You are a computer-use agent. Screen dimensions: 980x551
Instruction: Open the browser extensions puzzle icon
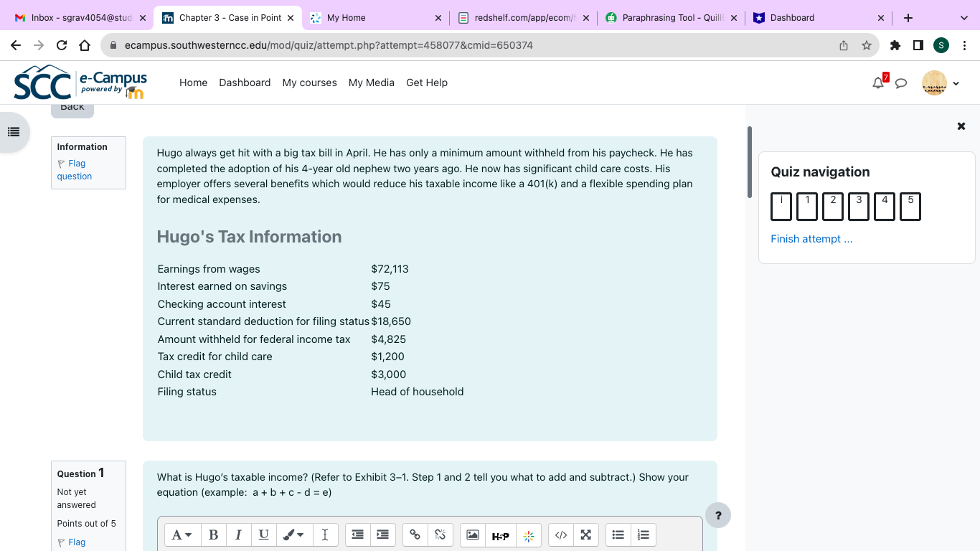click(x=895, y=45)
